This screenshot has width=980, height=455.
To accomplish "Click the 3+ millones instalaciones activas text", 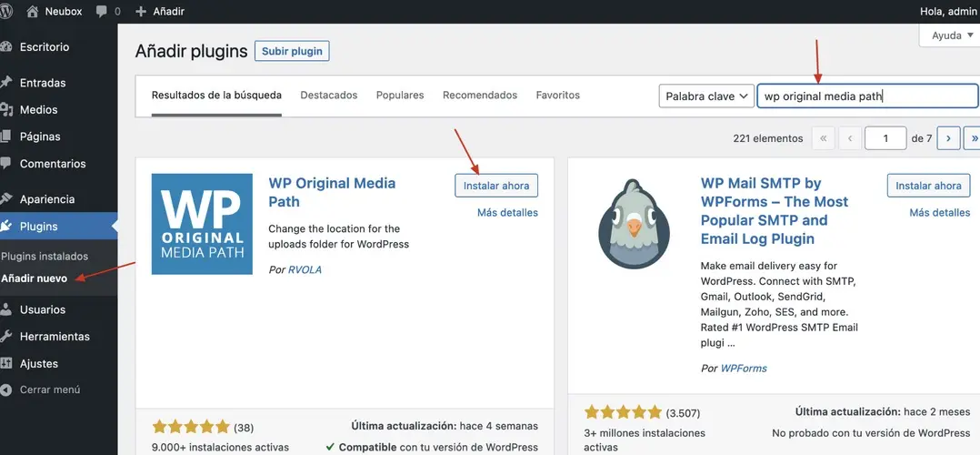I will point(645,440).
